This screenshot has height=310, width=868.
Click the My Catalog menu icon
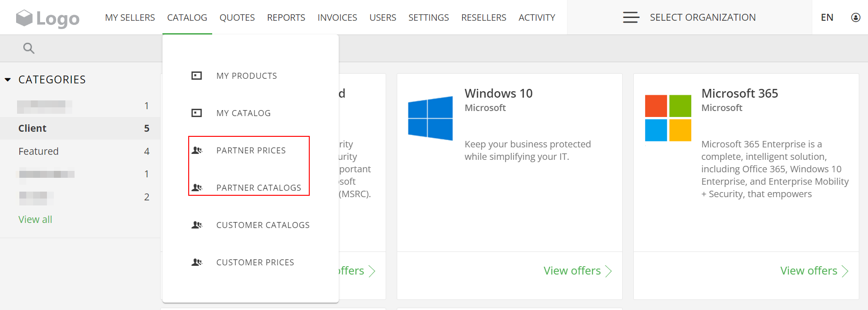click(x=197, y=113)
